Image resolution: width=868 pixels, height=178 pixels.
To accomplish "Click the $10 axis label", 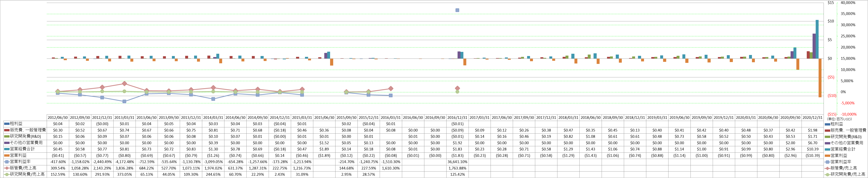I will [x=831, y=21].
